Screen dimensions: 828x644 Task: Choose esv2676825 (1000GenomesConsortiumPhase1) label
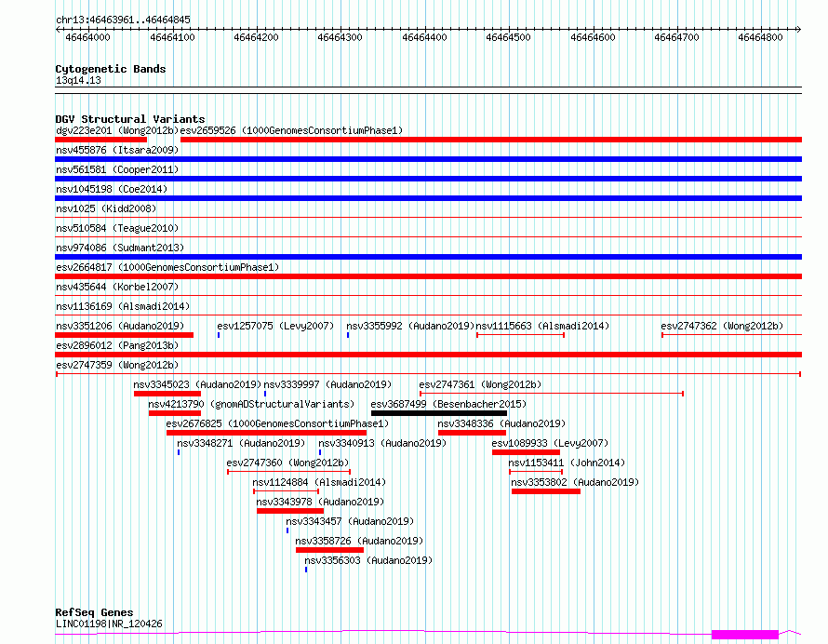tap(277, 423)
